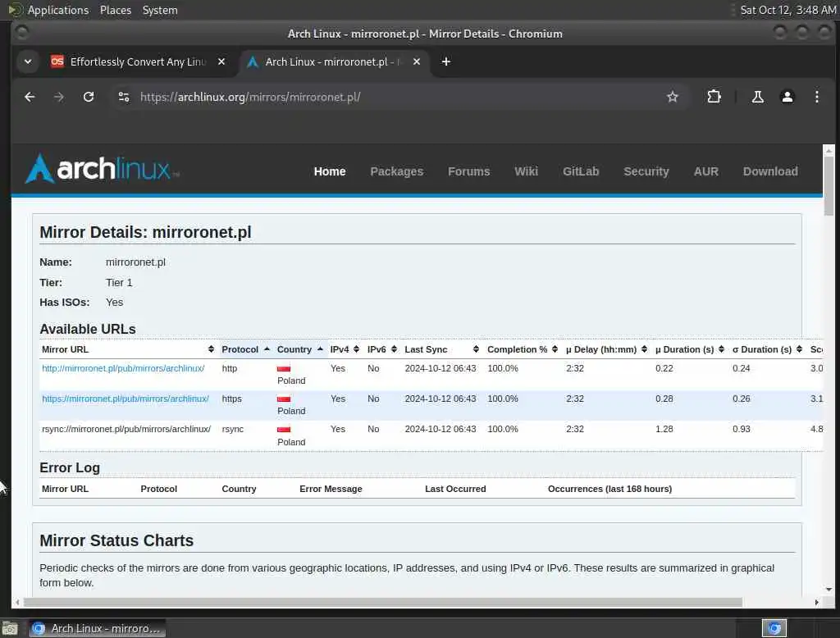Sort table by IPv4 column
This screenshot has height=638, width=840.
tap(345, 349)
